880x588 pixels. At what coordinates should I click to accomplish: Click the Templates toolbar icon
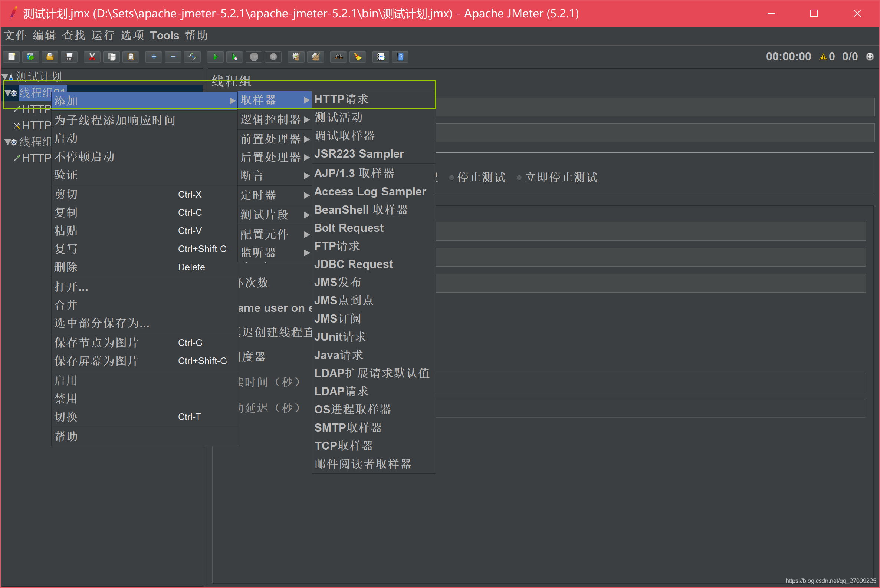(30, 57)
